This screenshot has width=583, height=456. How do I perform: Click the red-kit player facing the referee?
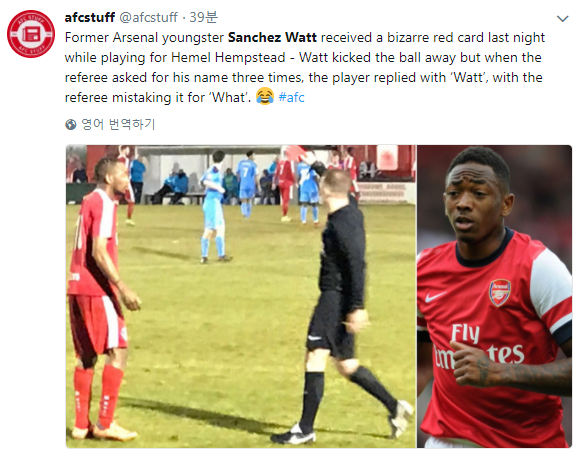click(x=103, y=298)
